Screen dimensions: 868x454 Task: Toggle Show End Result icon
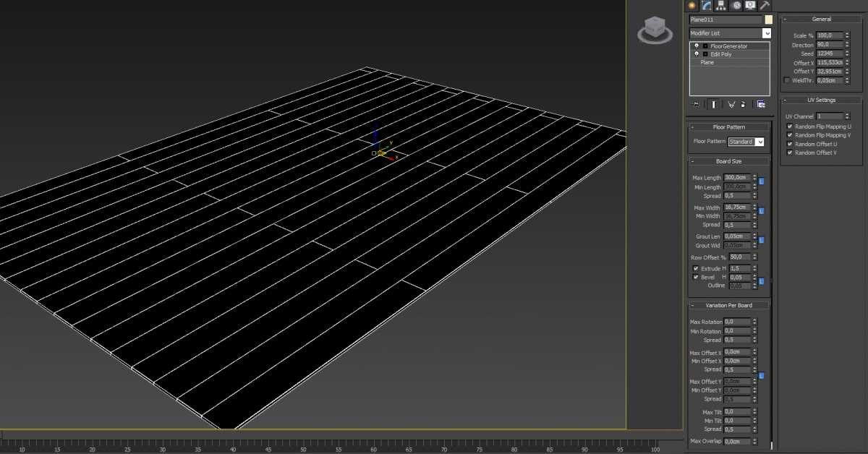[x=713, y=104]
